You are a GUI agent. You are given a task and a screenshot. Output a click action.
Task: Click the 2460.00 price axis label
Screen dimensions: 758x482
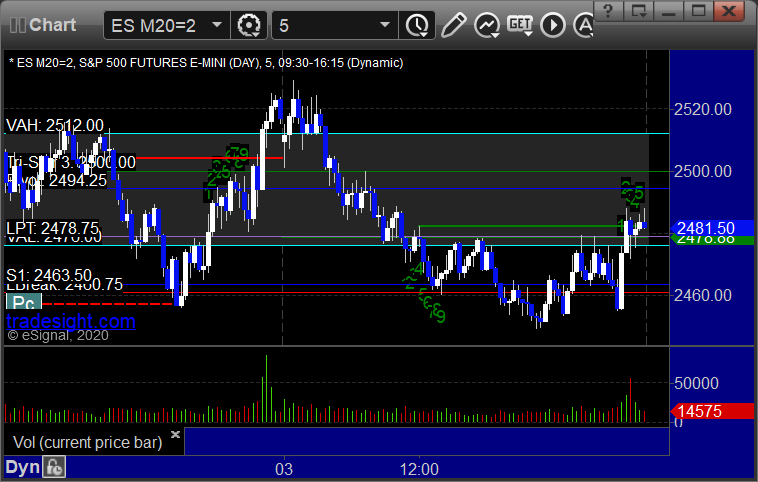tap(702, 295)
